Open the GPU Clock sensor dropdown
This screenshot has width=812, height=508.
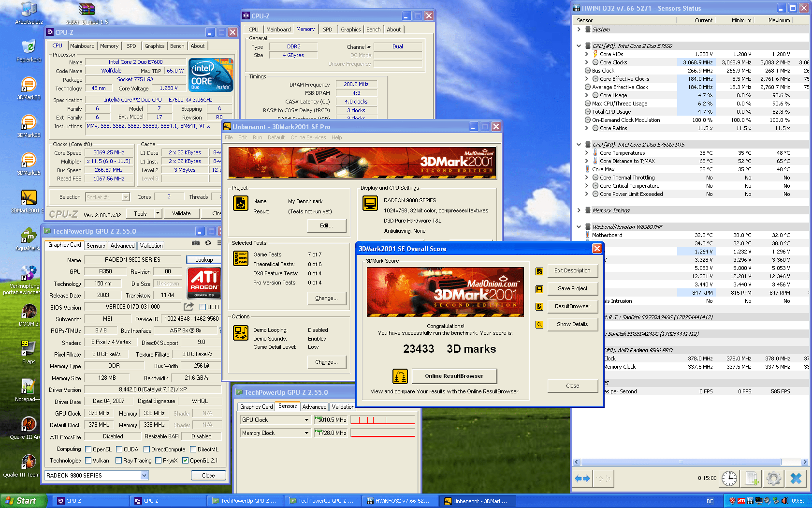coord(306,420)
